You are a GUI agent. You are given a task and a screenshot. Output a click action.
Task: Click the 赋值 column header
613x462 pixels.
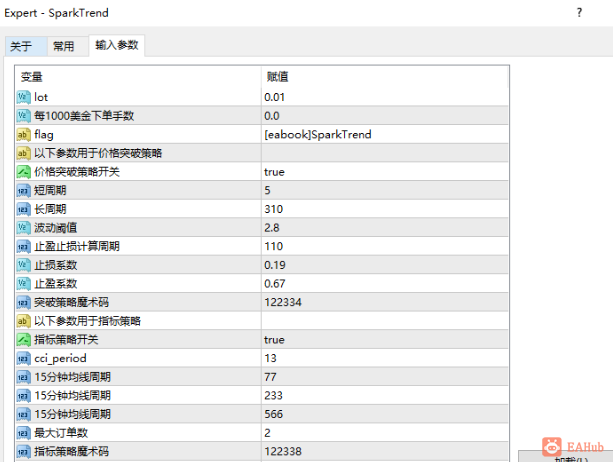tap(385, 77)
